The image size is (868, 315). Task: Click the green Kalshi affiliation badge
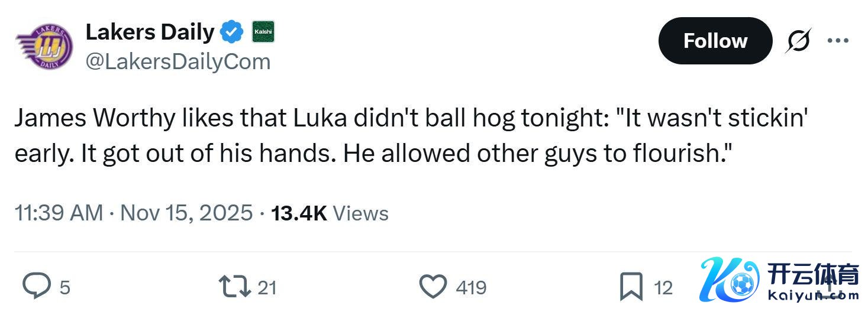click(x=263, y=31)
